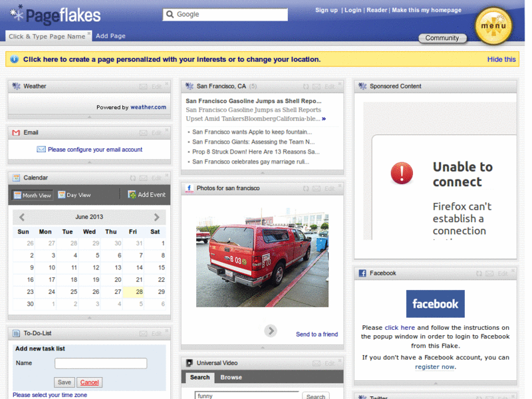The height and width of the screenshot is (399, 532).
Task: Edit the Weather flake settings
Action: [156, 86]
